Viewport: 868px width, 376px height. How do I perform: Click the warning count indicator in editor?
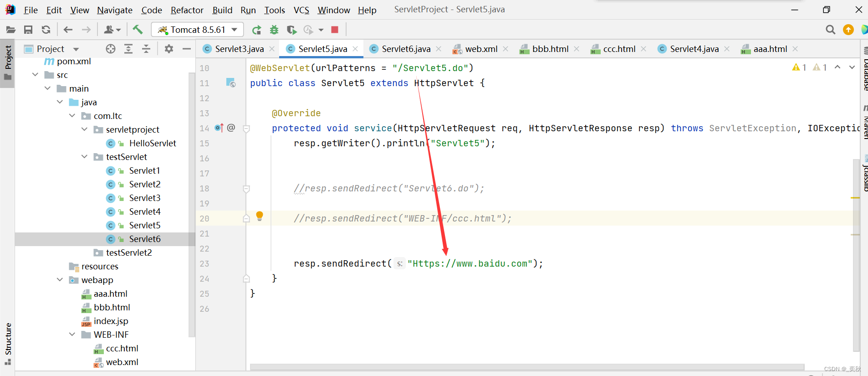click(799, 67)
